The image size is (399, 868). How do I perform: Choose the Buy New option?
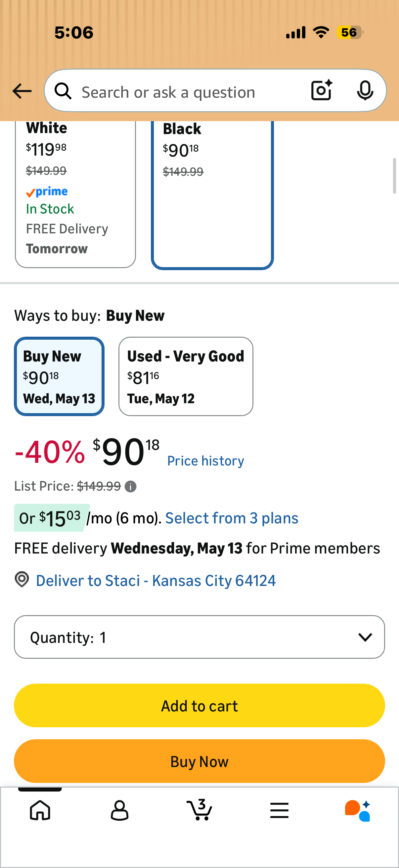click(59, 376)
